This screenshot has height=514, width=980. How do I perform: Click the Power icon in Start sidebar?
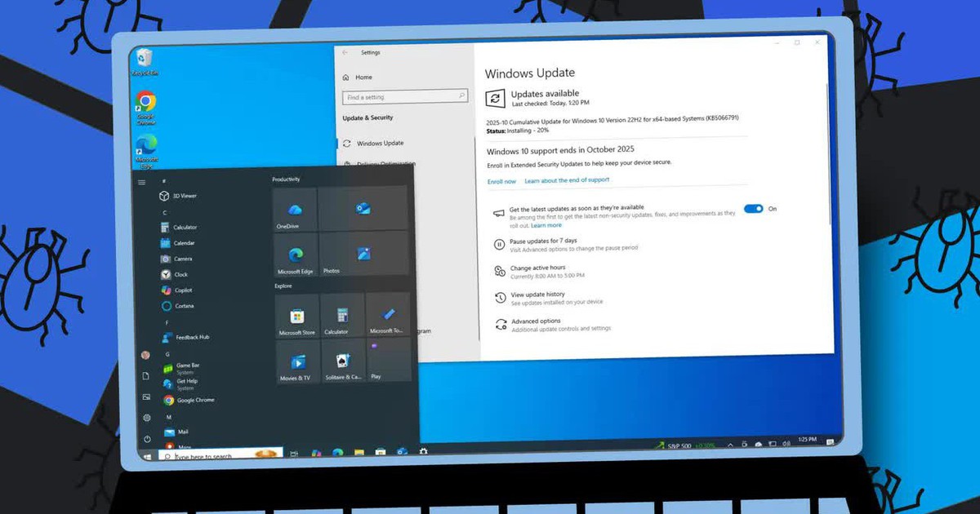tap(146, 439)
